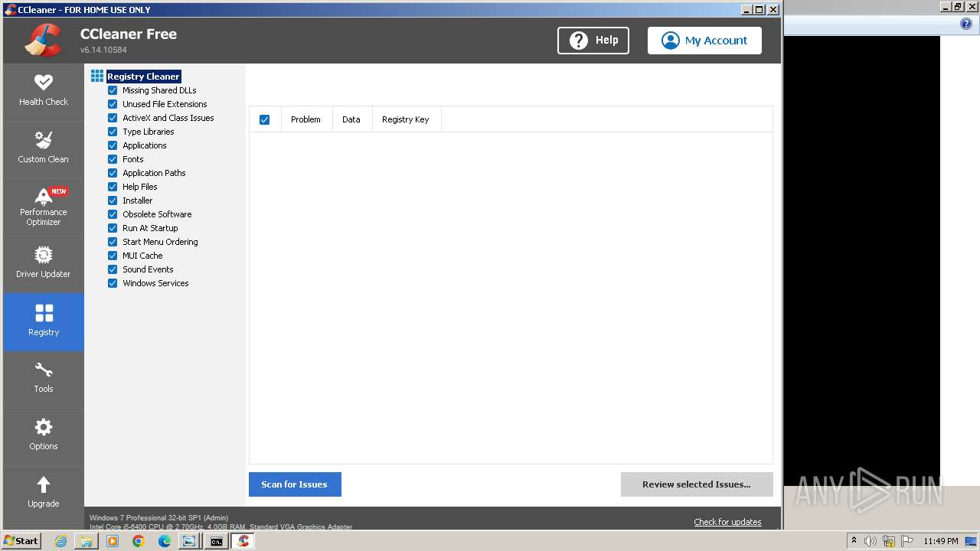Uncheck Help Files
The height and width of the screenshot is (551, 980).
click(113, 187)
